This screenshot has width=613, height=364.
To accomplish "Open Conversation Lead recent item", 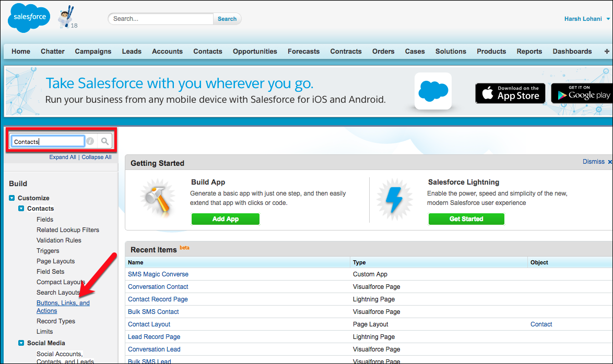I will coord(154,349).
